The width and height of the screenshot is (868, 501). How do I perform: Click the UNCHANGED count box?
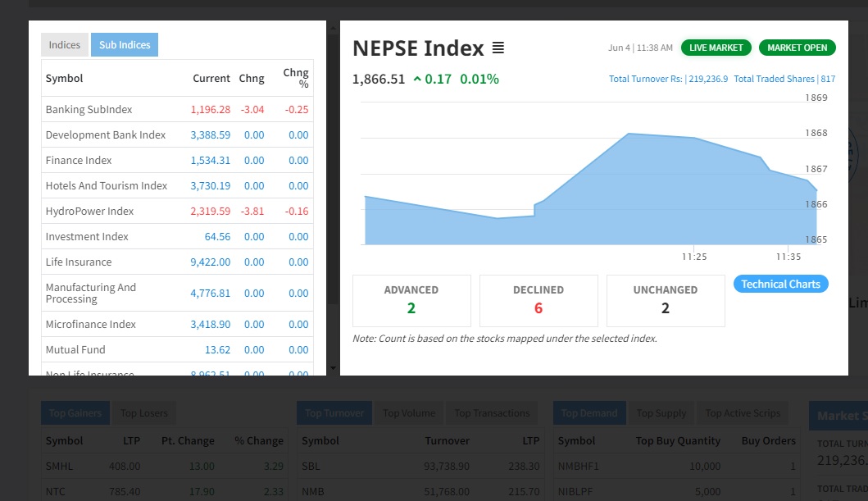point(666,301)
